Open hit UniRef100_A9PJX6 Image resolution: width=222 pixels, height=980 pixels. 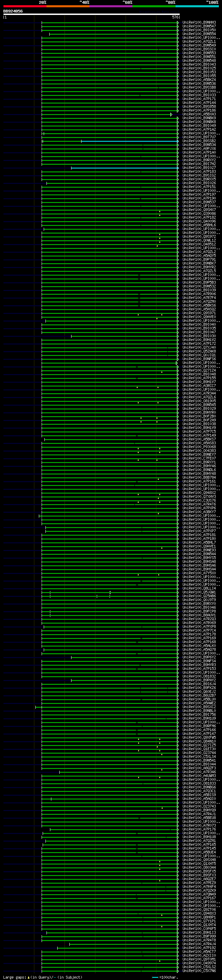199,148
